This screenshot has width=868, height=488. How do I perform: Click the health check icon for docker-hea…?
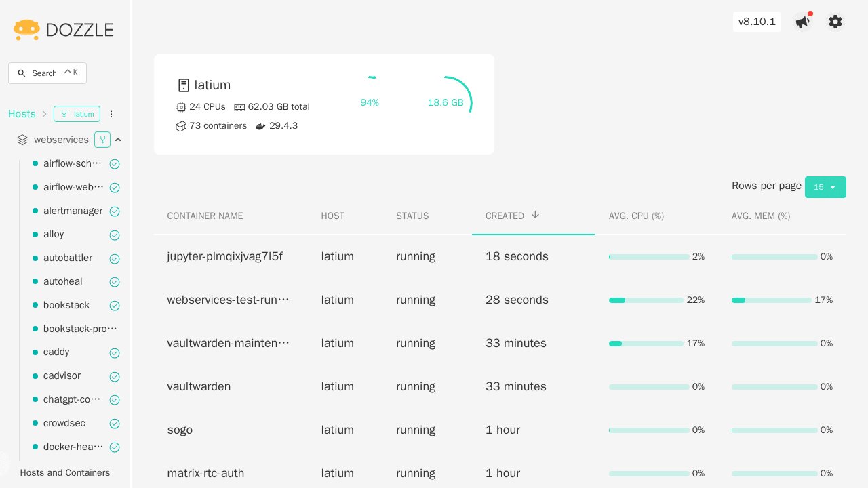[x=115, y=447]
